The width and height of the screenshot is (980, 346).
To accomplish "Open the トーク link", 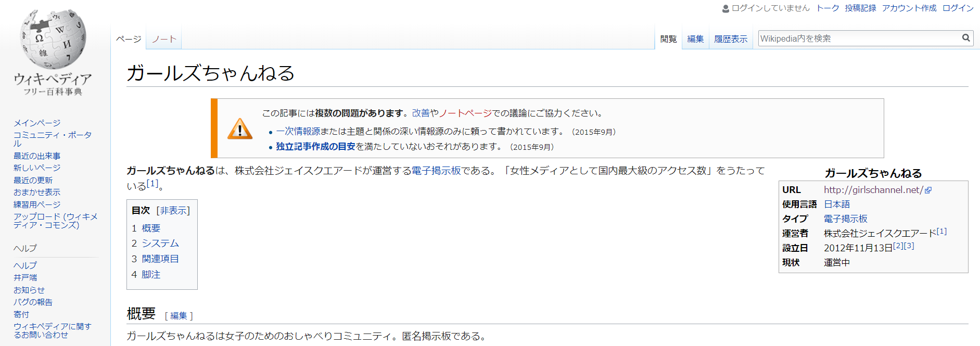I will click(828, 8).
